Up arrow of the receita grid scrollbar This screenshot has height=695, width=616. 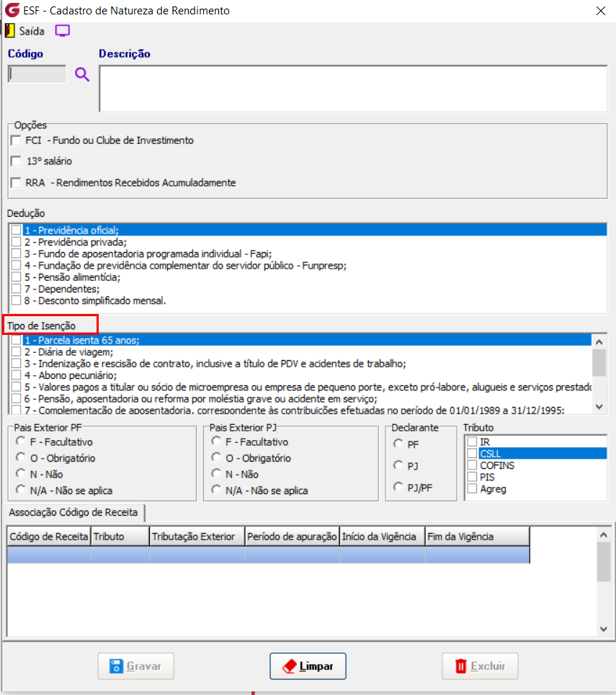point(604,535)
